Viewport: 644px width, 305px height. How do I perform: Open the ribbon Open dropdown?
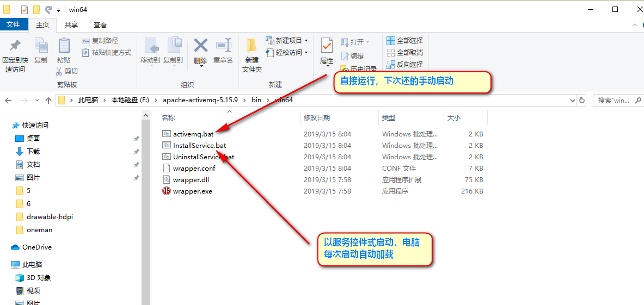[x=355, y=42]
